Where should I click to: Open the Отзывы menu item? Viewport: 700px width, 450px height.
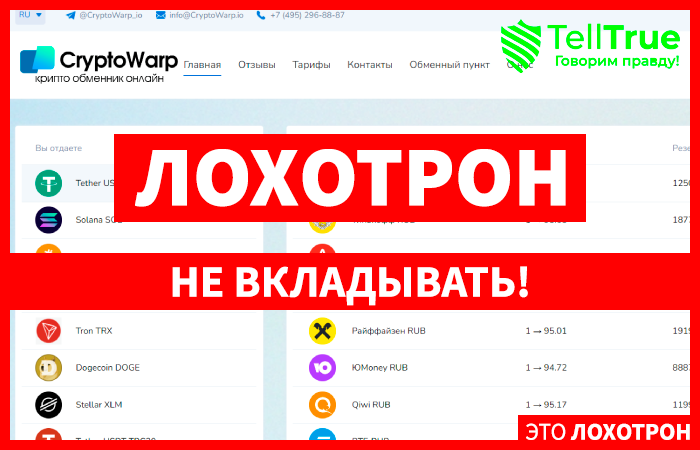[x=257, y=65]
